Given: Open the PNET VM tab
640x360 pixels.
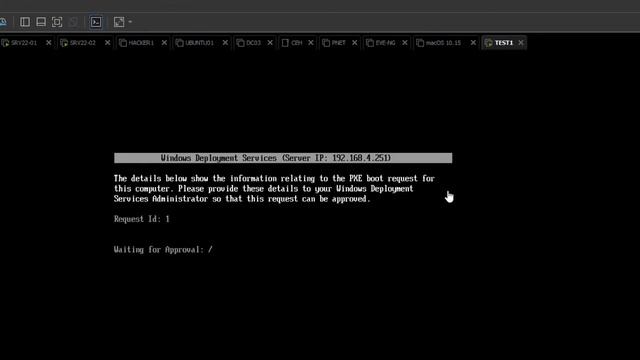Looking at the screenshot, I should [338, 43].
